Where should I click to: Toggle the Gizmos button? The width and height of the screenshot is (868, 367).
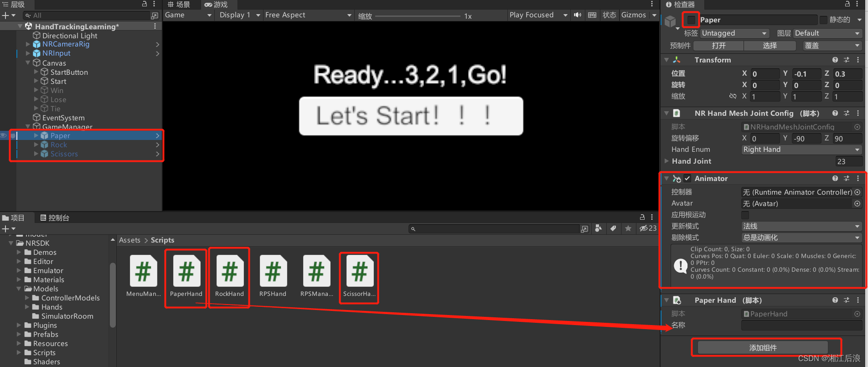point(634,15)
